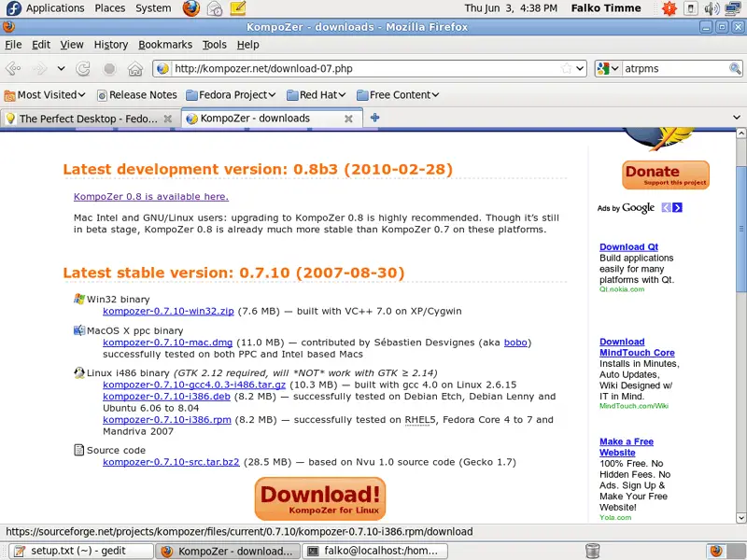
Task: Open the Edit menu
Action: (41, 45)
